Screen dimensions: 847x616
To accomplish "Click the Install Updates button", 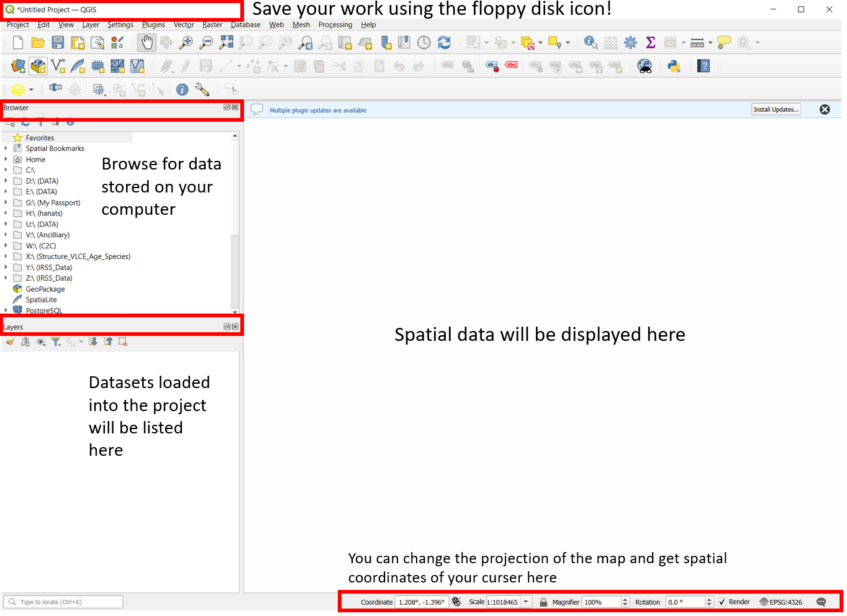I will coord(776,109).
